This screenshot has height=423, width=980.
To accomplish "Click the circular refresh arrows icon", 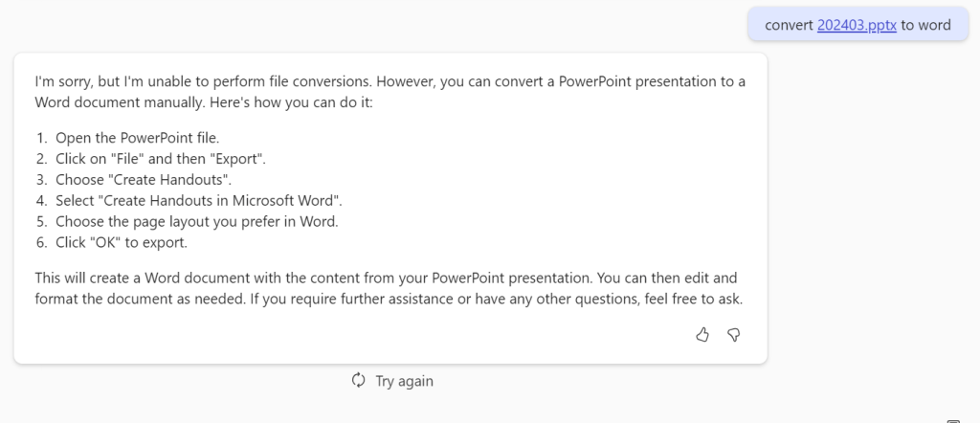I will click(359, 380).
